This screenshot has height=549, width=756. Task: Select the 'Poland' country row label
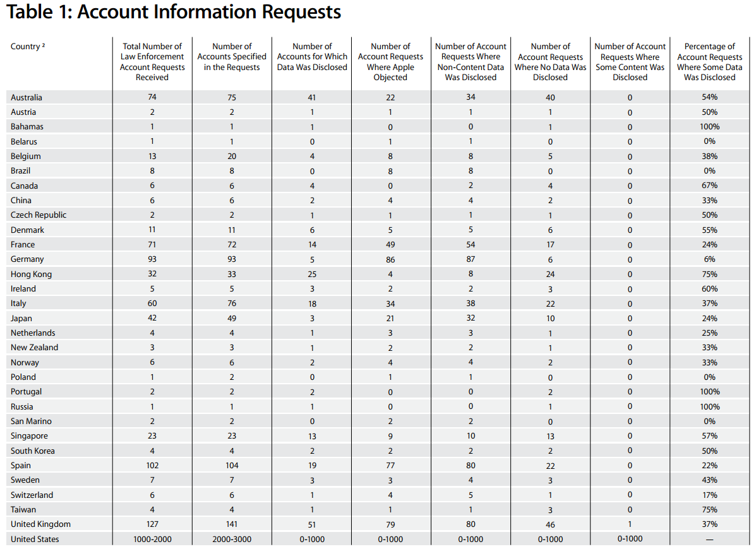pyautogui.click(x=23, y=377)
